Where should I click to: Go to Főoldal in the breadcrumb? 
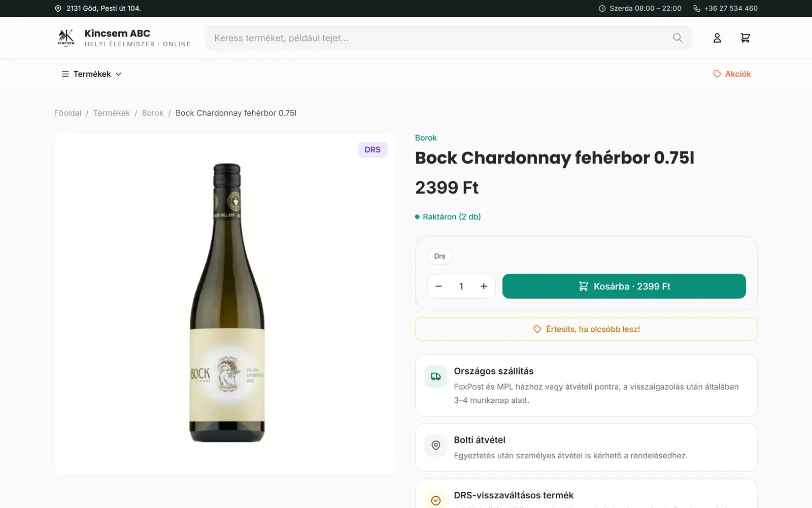coord(67,113)
